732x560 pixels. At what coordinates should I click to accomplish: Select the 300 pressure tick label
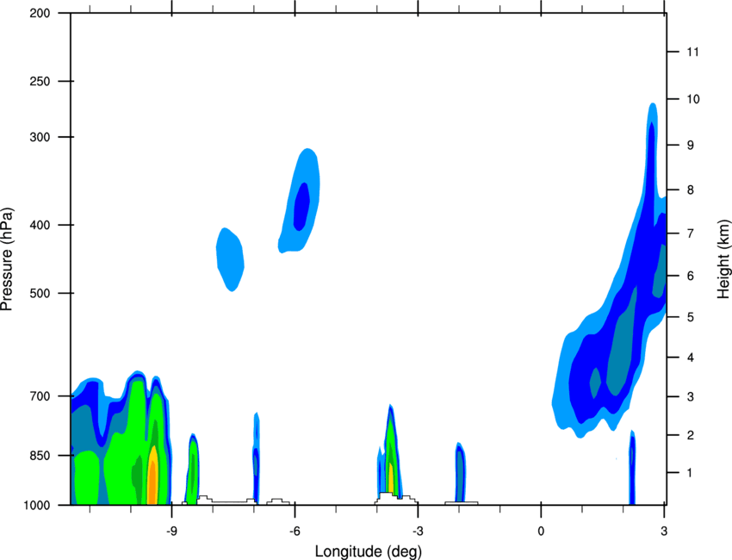[x=40, y=137]
